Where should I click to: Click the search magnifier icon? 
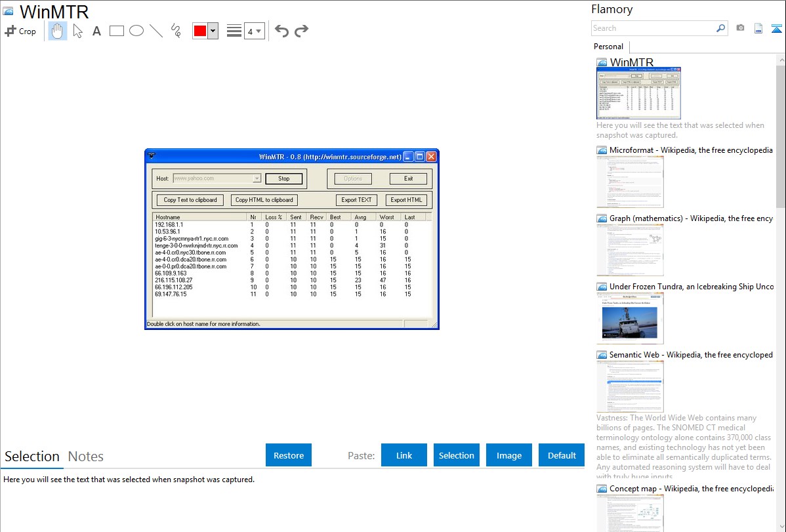pos(720,28)
